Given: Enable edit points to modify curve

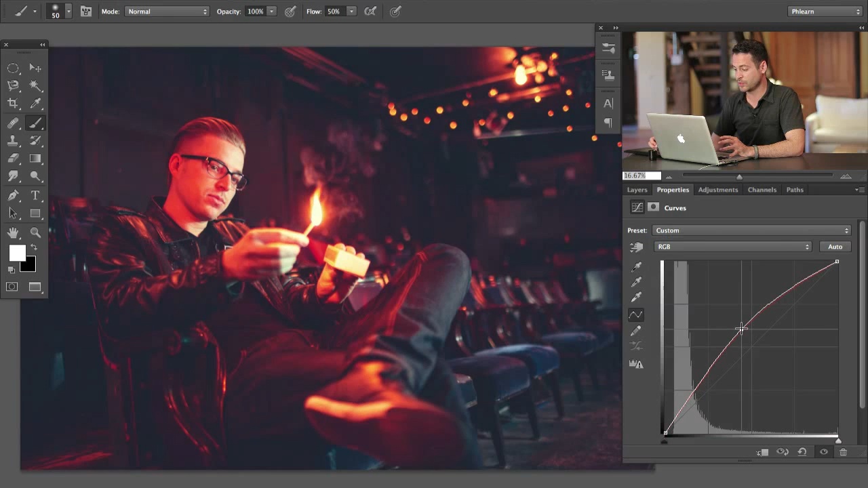Looking at the screenshot, I should point(636,314).
